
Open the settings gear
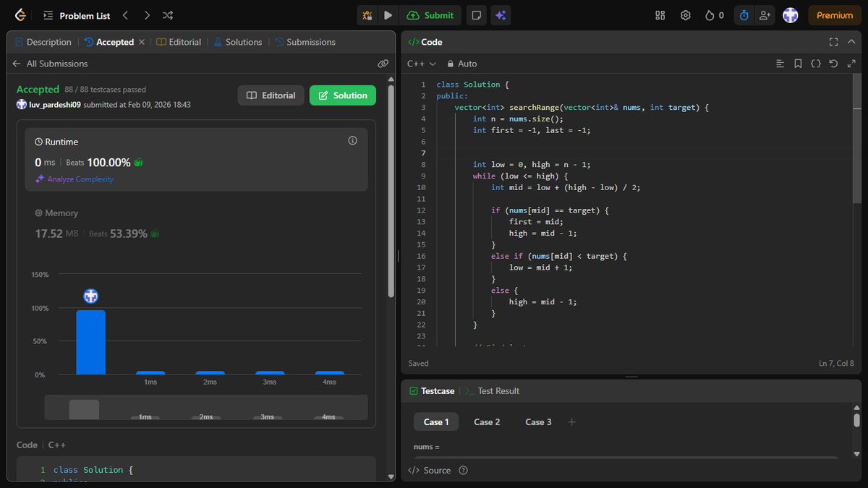click(685, 14)
